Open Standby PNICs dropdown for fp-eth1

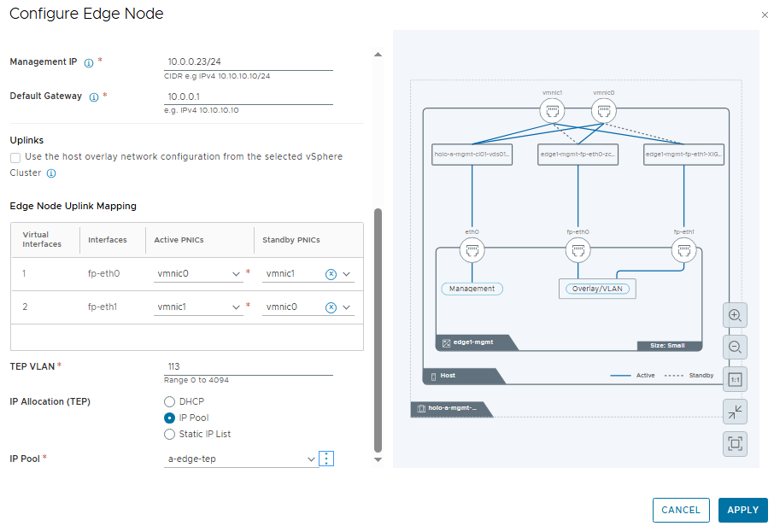[x=346, y=307]
